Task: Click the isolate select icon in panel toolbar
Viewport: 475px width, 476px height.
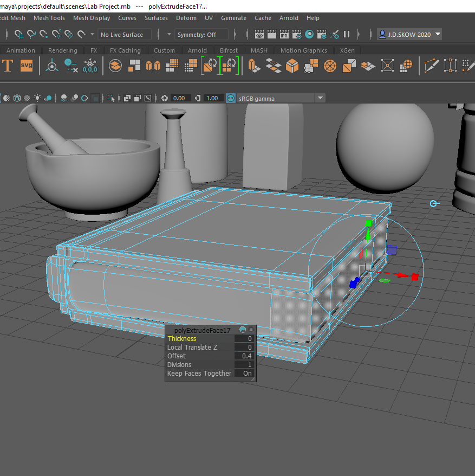Action: [111, 98]
